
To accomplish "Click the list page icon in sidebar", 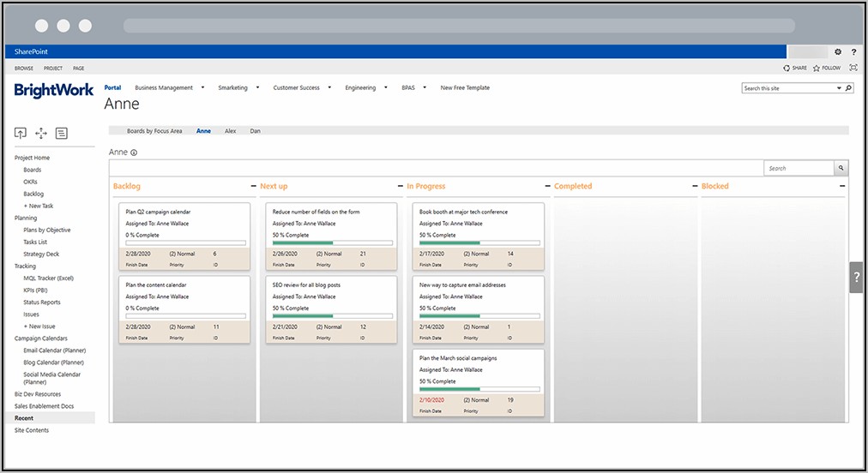I will [62, 133].
